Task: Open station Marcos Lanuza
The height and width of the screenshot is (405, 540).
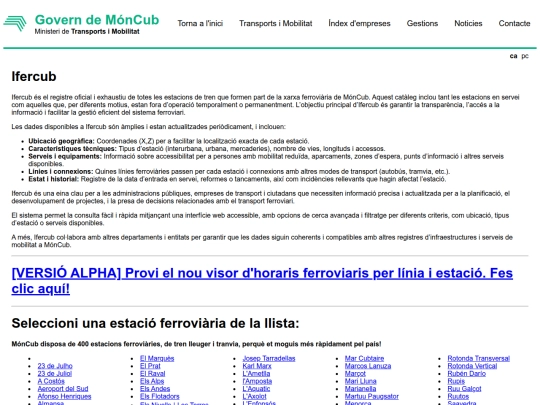Action: (x=368, y=366)
